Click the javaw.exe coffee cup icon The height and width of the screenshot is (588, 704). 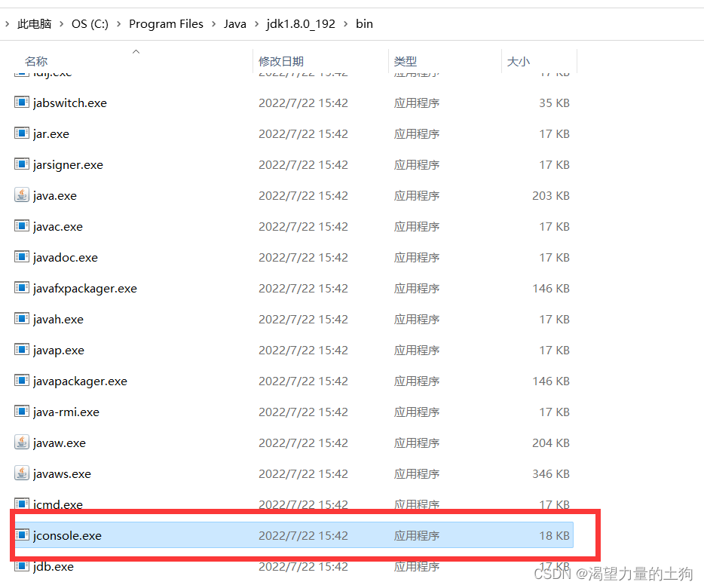[22, 442]
